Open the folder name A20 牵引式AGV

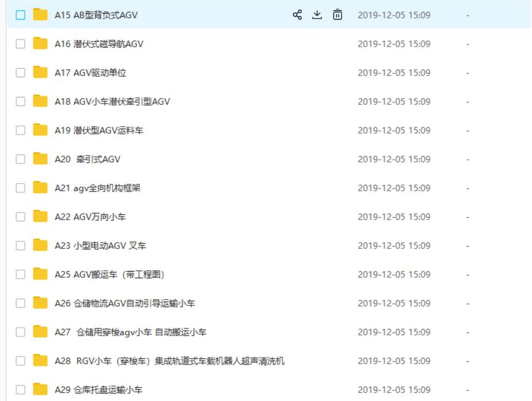point(88,159)
